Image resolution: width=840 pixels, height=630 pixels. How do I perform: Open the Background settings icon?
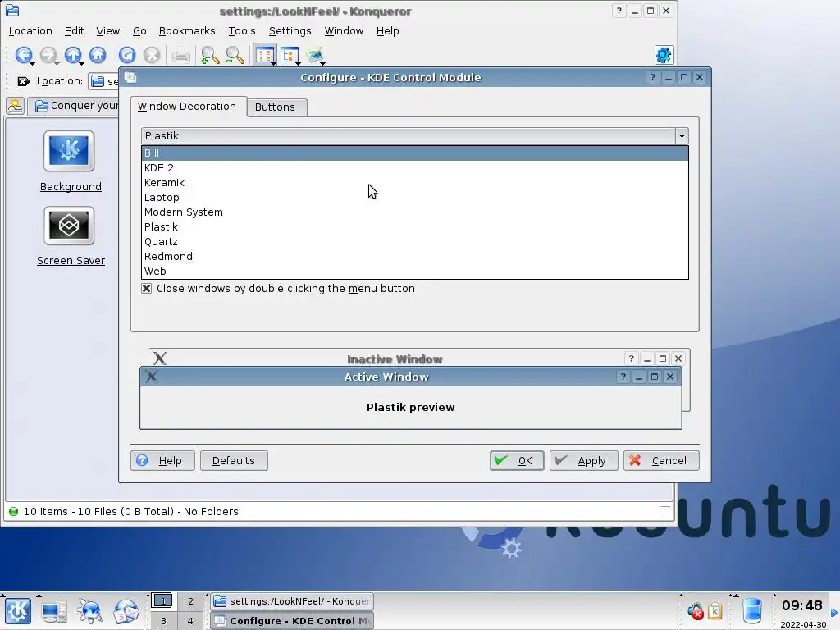click(69, 151)
